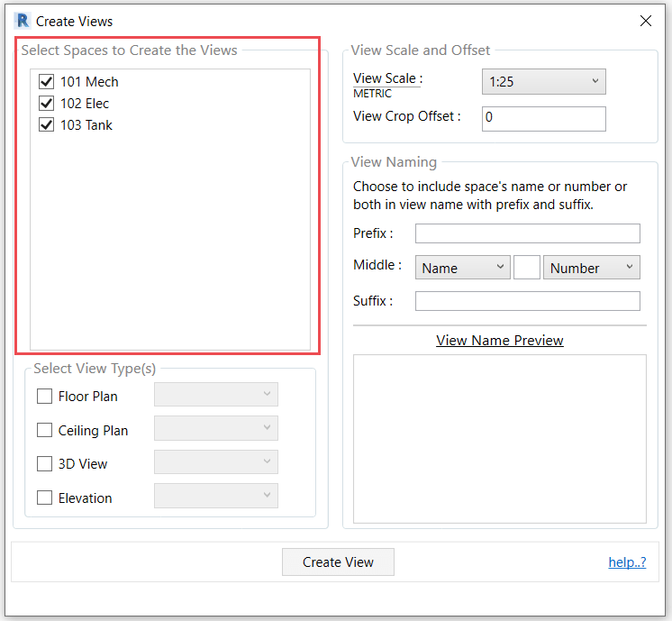
Task: Focus the Suffix text field
Action: click(527, 301)
